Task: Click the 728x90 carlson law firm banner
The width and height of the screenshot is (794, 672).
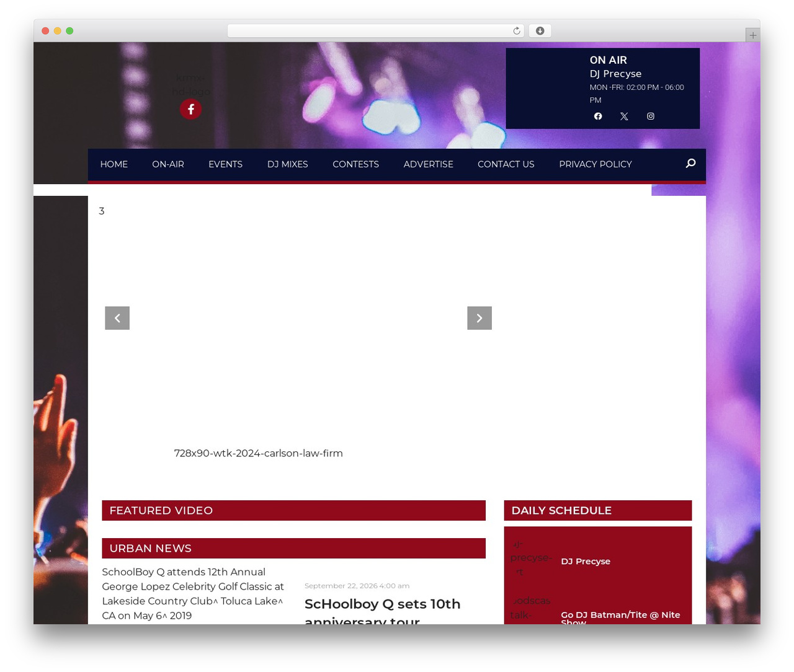Action: 259,453
